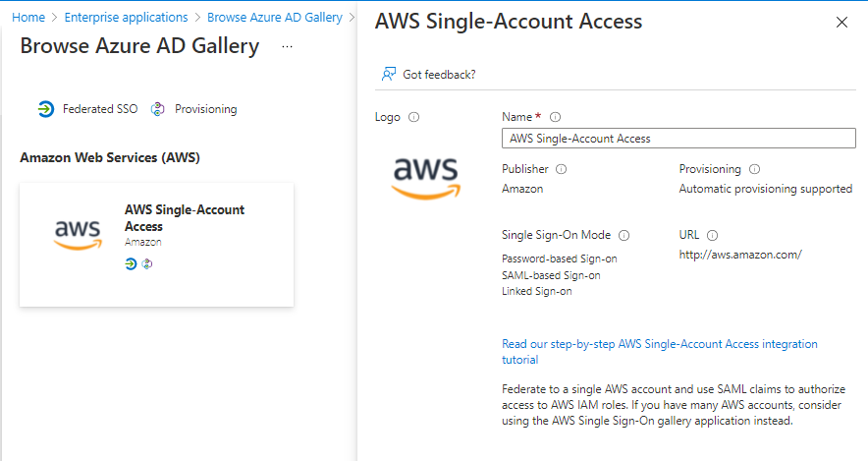The height and width of the screenshot is (461, 868).
Task: Close the AWS Single-Account Access panel
Action: point(841,22)
